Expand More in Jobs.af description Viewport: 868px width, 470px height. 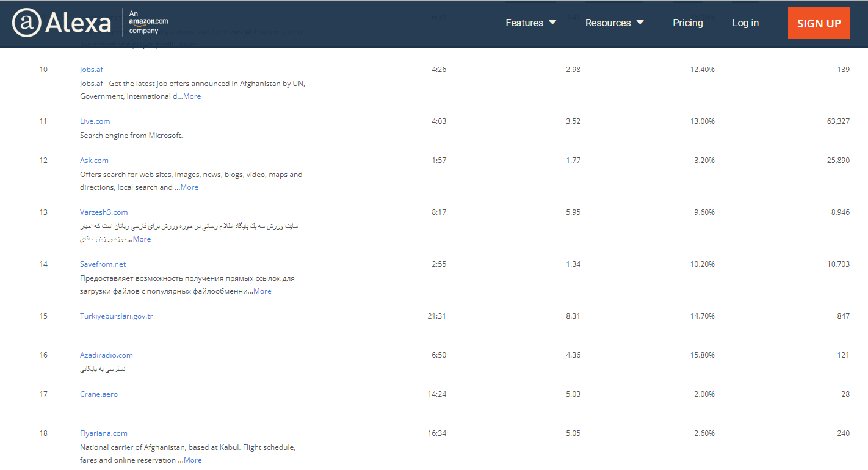pos(192,96)
